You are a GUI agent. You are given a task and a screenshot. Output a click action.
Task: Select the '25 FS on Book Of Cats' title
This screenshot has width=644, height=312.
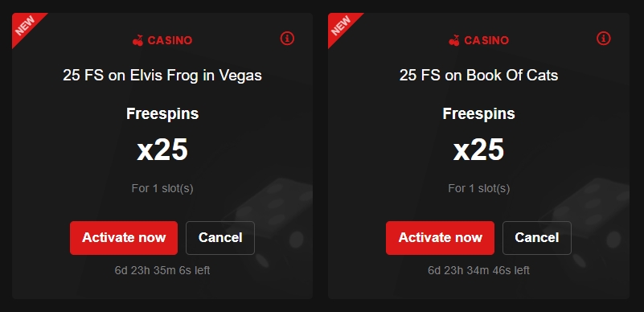click(478, 76)
